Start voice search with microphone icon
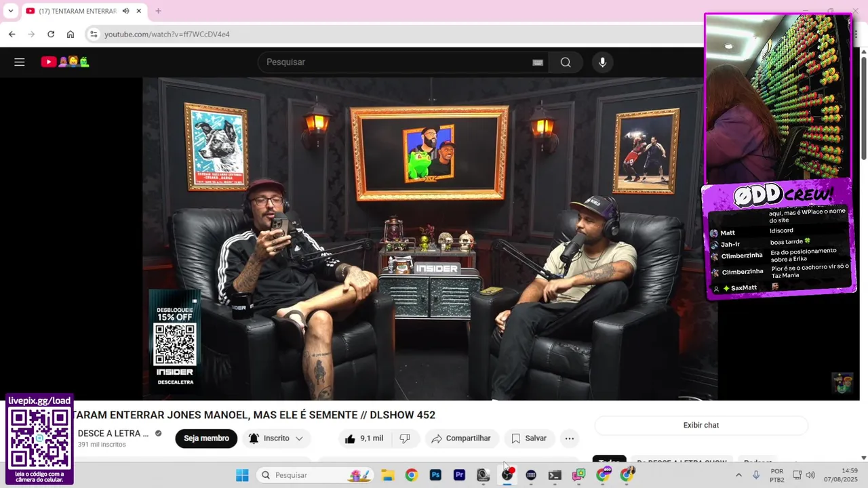This screenshot has height=488, width=868. click(x=602, y=62)
